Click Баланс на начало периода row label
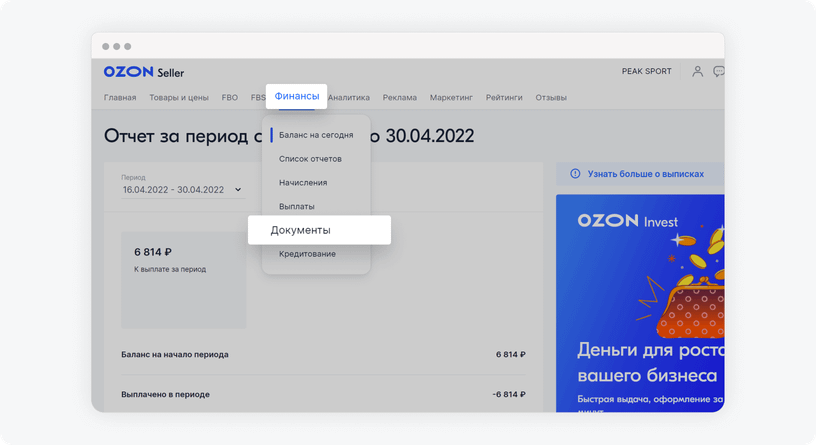This screenshot has height=445, width=816. [x=175, y=354]
